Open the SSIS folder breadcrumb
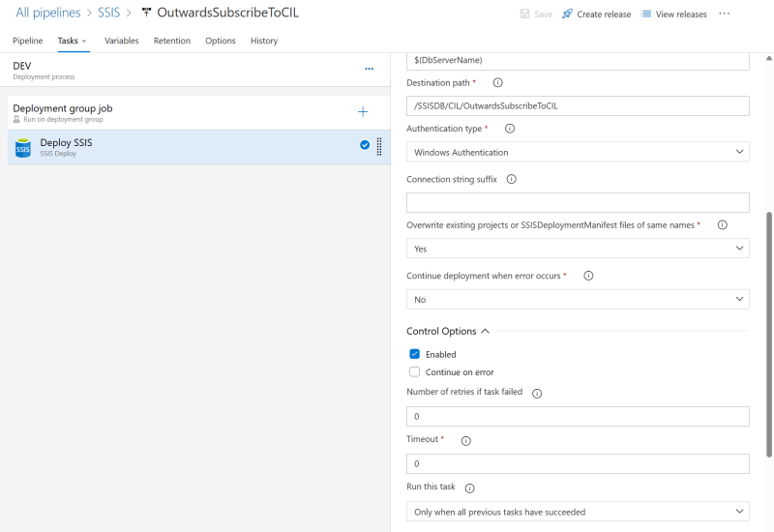This screenshot has height=532, width=774. [x=108, y=13]
